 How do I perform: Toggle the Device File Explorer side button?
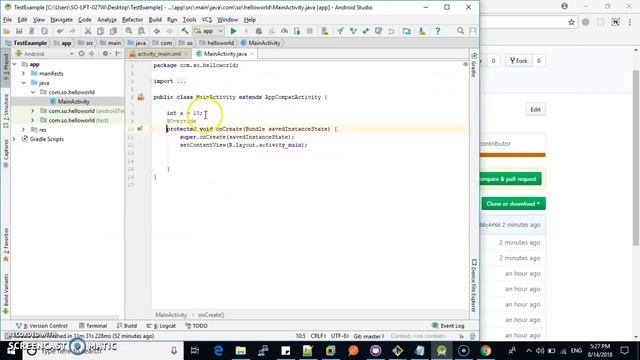474,285
